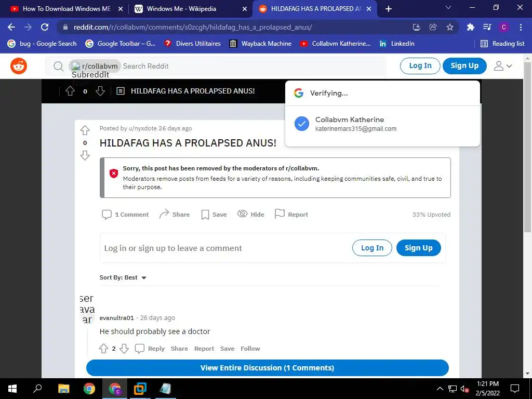Open the network icon in system tray

pyautogui.click(x=453, y=389)
